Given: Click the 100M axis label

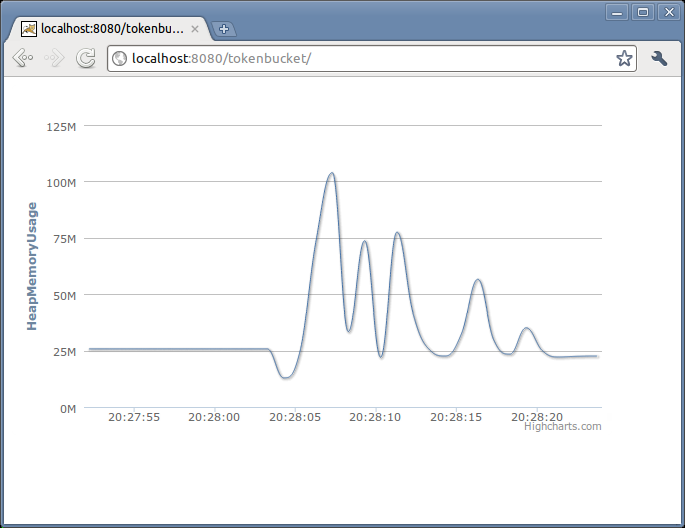Looking at the screenshot, I should pos(61,183).
